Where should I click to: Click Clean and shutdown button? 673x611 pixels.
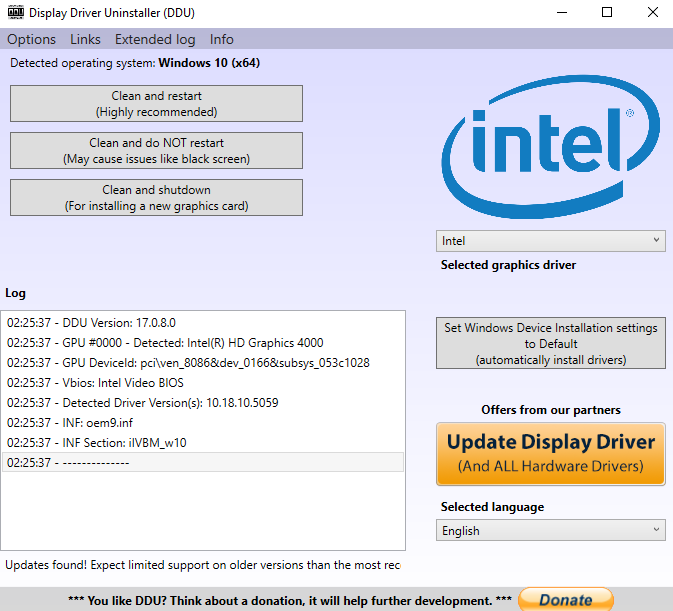pos(156,197)
